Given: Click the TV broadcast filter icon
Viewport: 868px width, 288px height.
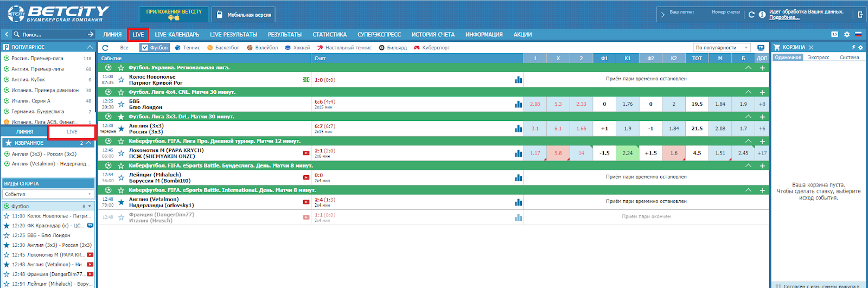Looking at the screenshot, I should 761,48.
